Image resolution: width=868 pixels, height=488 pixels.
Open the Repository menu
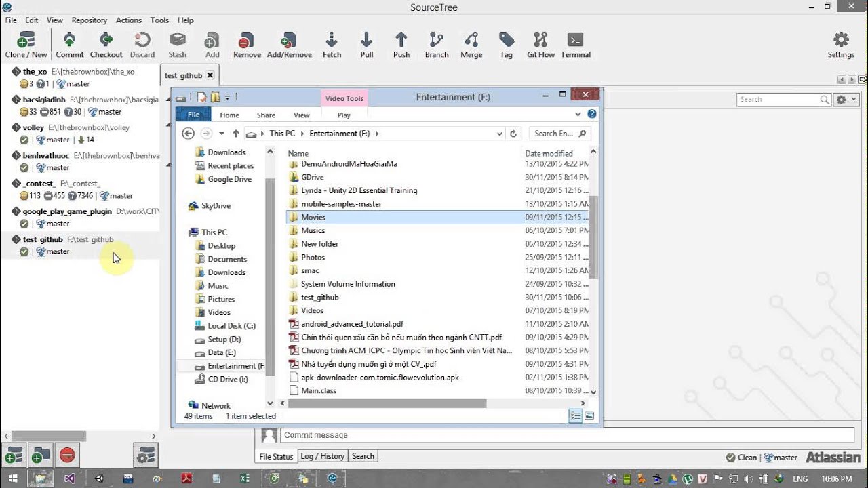tap(90, 20)
